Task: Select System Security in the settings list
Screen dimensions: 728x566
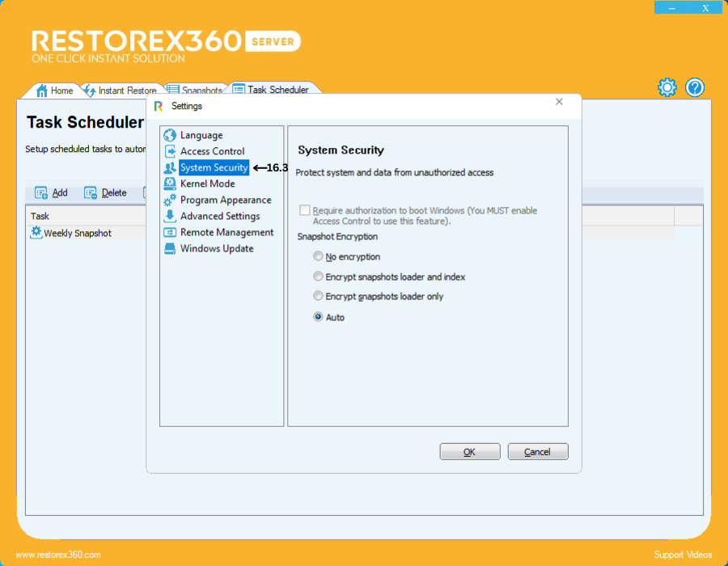Action: tap(214, 167)
